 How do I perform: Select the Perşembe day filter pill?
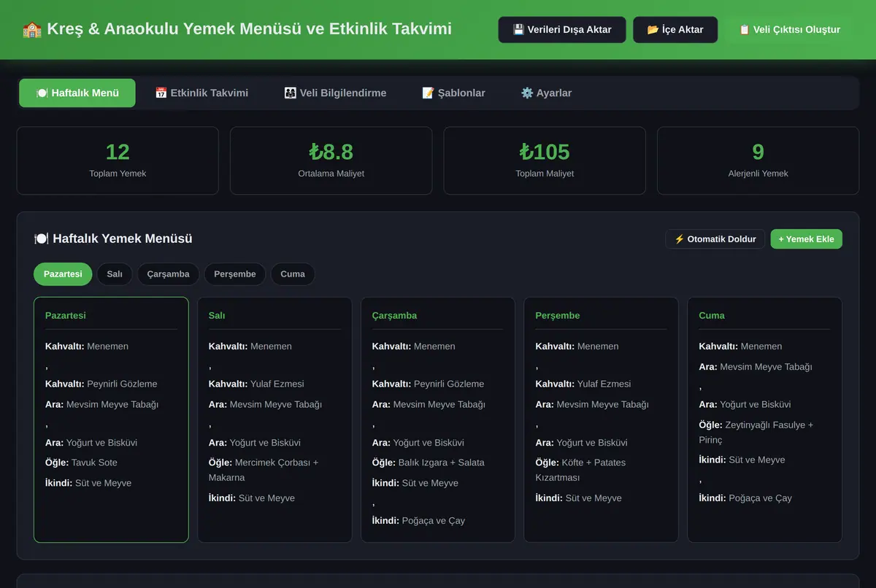[x=235, y=274]
